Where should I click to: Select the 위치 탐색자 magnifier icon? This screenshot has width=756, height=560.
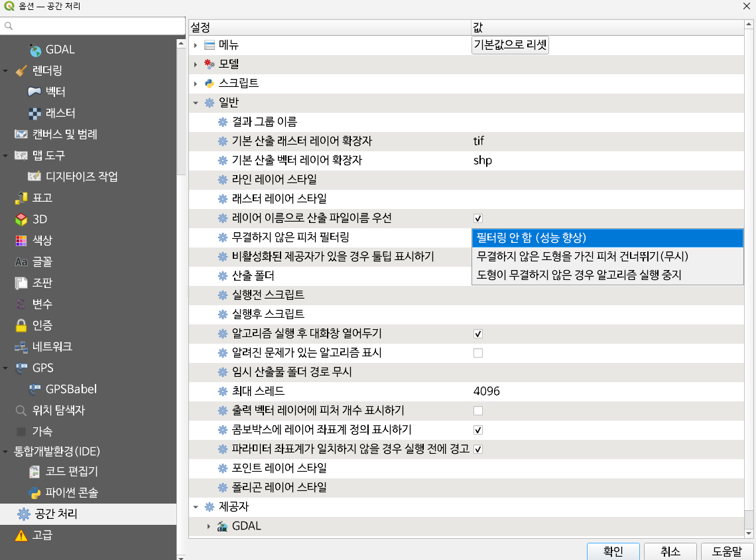[21, 411]
